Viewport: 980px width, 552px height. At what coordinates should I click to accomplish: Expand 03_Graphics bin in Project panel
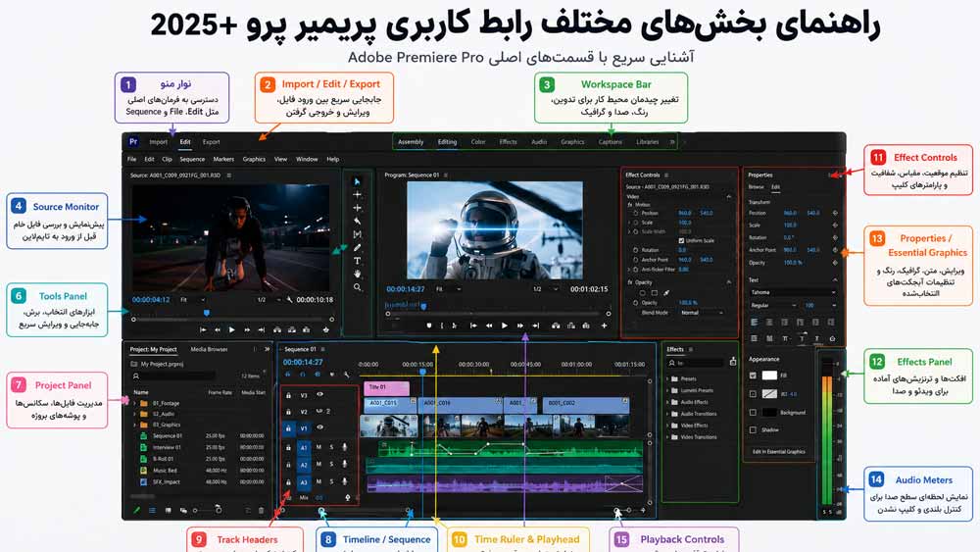135,426
